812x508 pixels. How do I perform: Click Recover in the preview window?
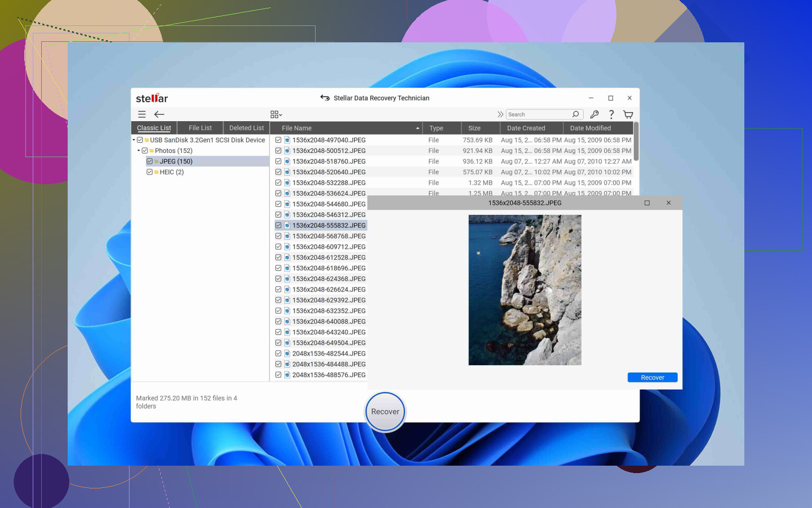pos(652,377)
